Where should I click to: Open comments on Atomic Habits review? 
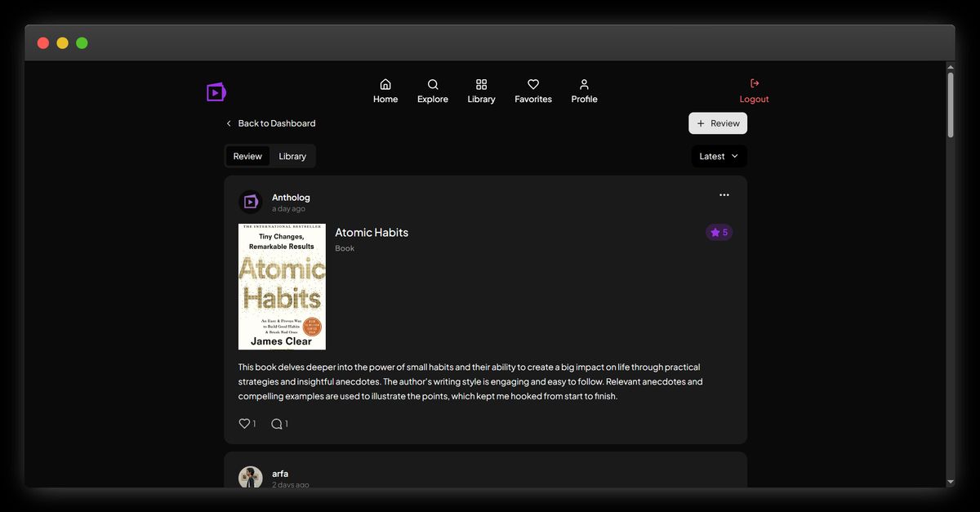click(x=277, y=424)
